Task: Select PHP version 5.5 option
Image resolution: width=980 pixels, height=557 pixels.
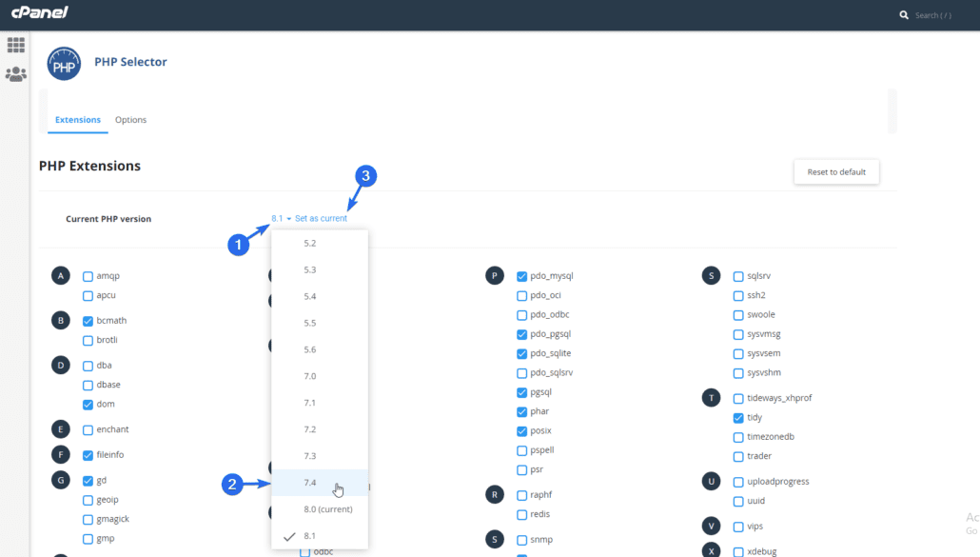Action: coord(320,323)
